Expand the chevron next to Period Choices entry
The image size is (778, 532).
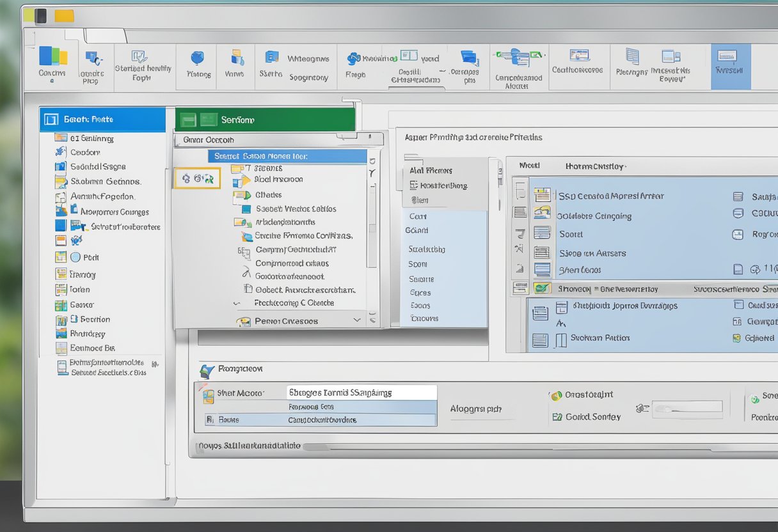tap(357, 320)
